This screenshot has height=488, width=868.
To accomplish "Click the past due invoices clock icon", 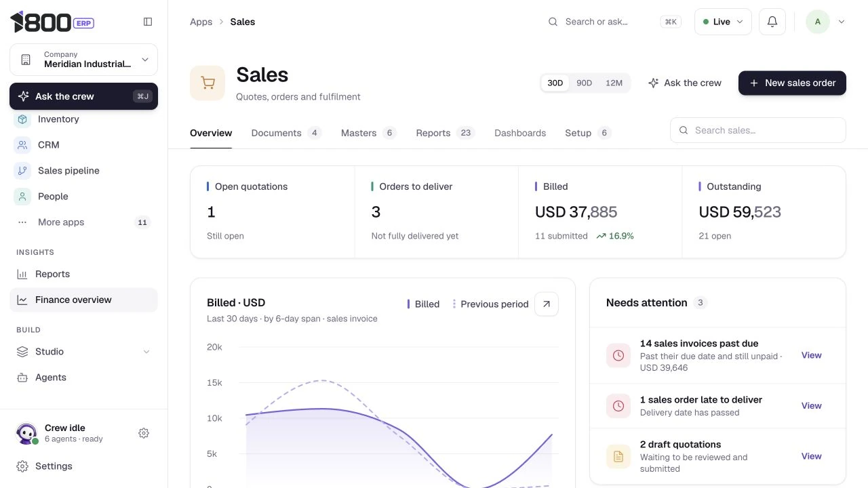I will (x=618, y=355).
